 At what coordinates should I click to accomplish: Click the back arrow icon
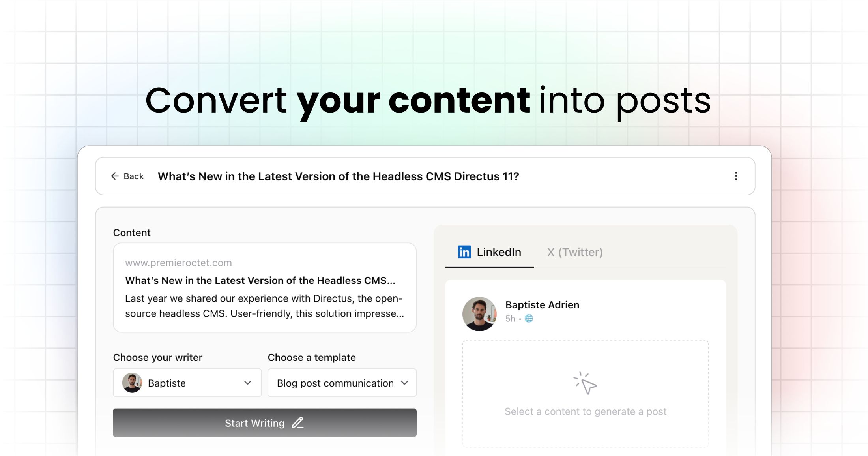click(x=115, y=176)
